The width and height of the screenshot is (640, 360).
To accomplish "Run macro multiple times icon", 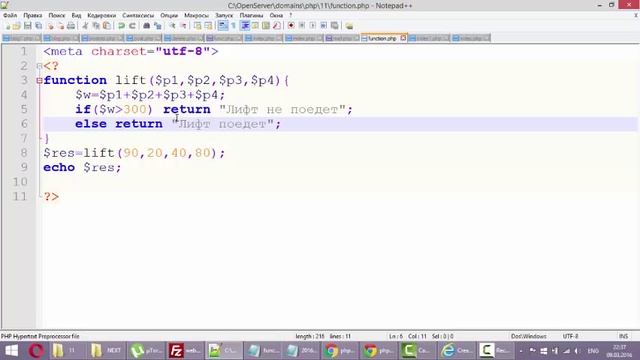I will (324, 26).
